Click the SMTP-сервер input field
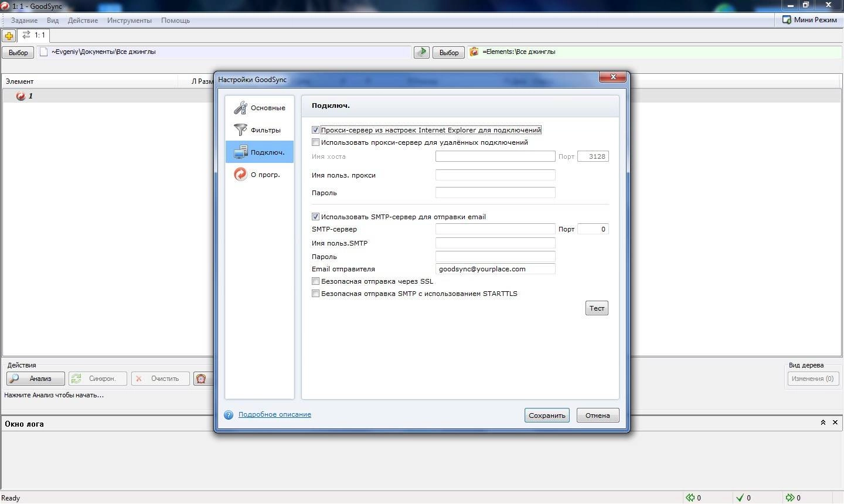Viewport: 844px width, 504px height. tap(495, 229)
